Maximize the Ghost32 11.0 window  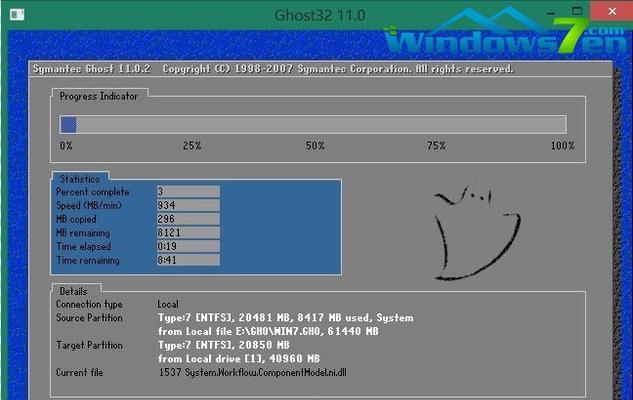[x=577, y=11]
